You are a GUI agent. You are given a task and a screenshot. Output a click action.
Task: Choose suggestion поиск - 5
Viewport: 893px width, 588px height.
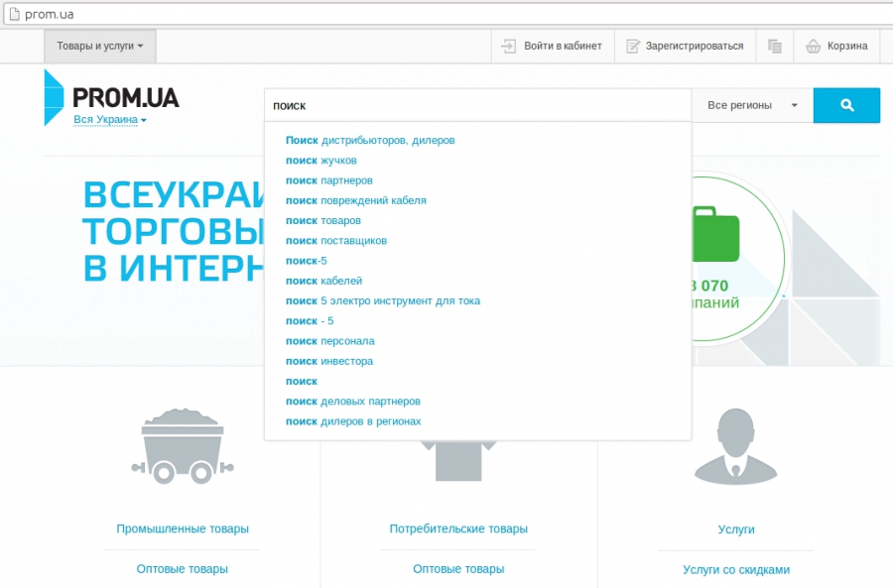[x=310, y=321]
